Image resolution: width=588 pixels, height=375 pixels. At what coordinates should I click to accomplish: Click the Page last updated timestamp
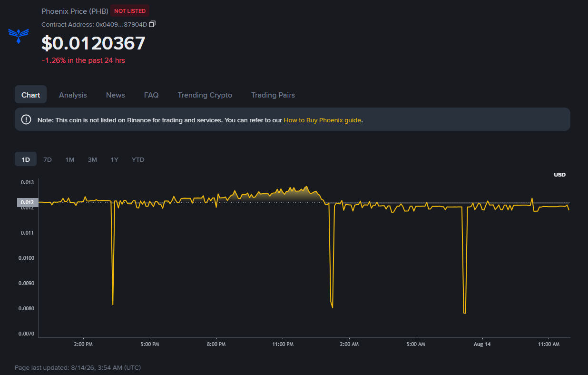tap(78, 367)
